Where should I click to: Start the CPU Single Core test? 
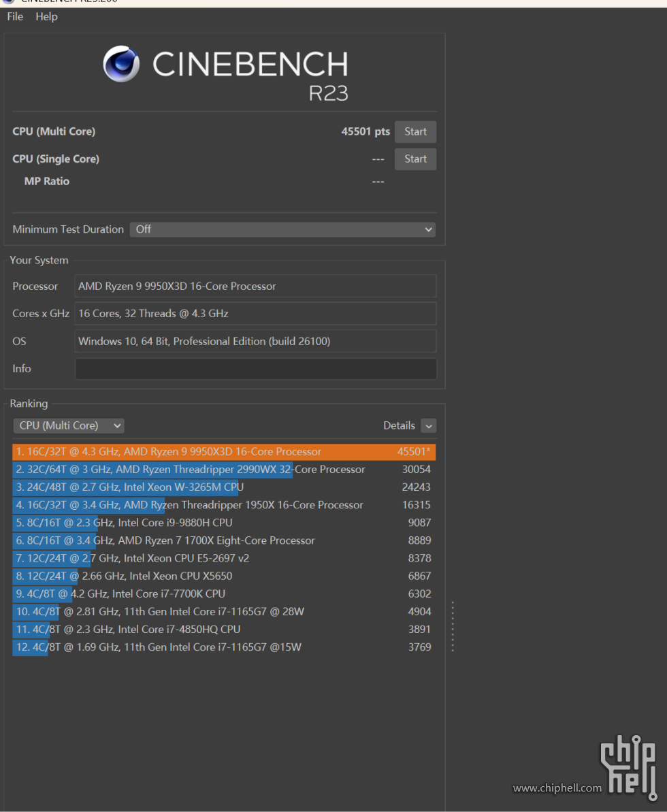point(415,159)
